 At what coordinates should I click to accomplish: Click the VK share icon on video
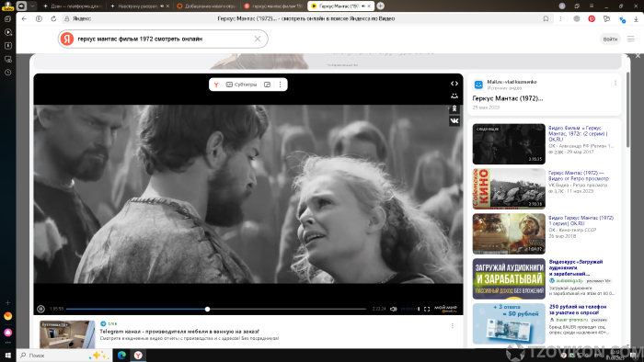click(454, 120)
